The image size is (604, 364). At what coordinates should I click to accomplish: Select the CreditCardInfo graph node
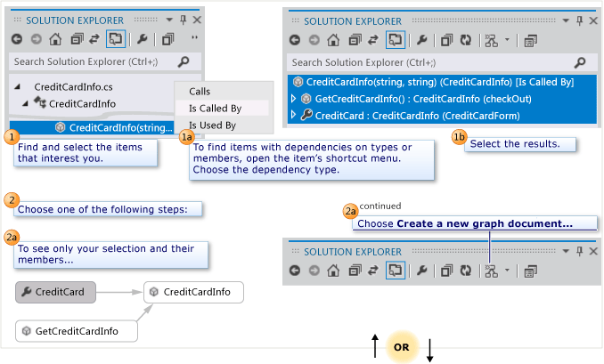click(193, 292)
